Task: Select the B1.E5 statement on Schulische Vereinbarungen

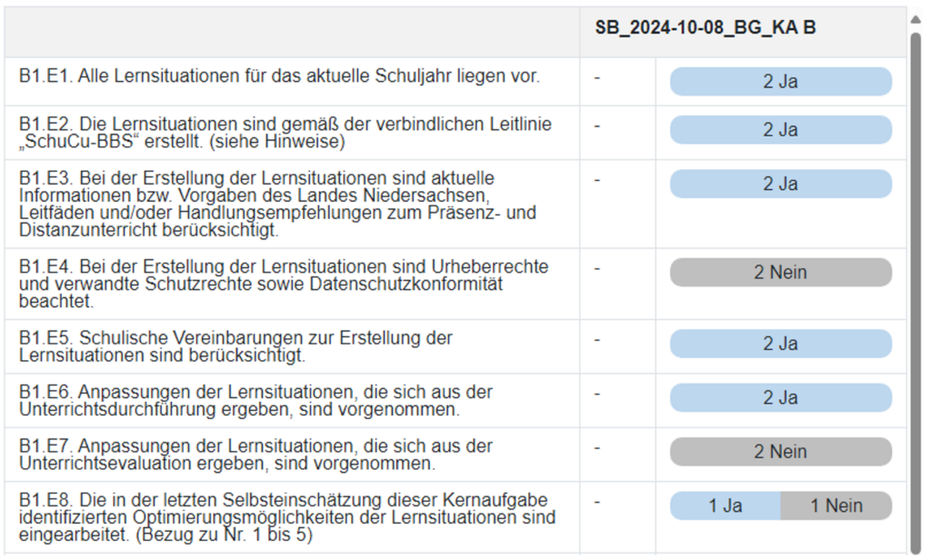Action: coord(235,346)
